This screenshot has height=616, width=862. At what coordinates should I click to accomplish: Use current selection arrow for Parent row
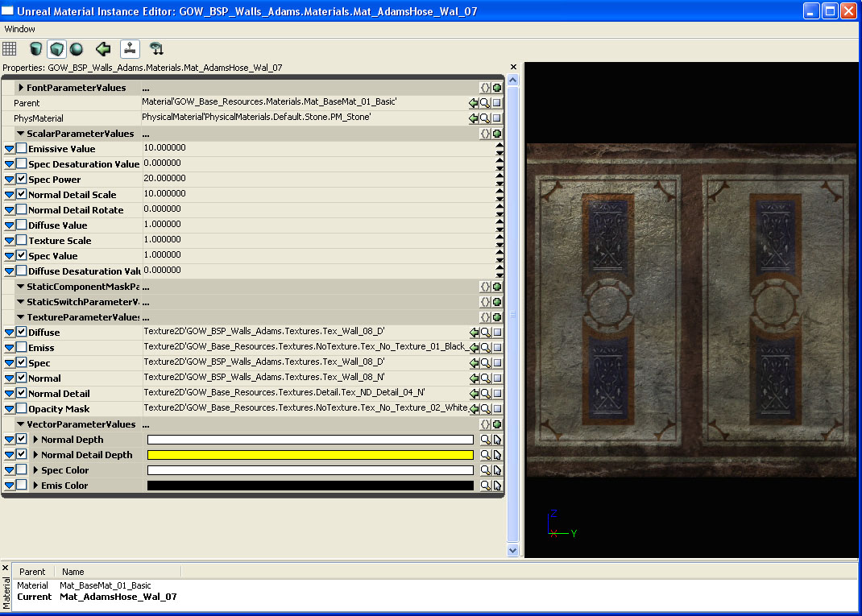coord(474,103)
